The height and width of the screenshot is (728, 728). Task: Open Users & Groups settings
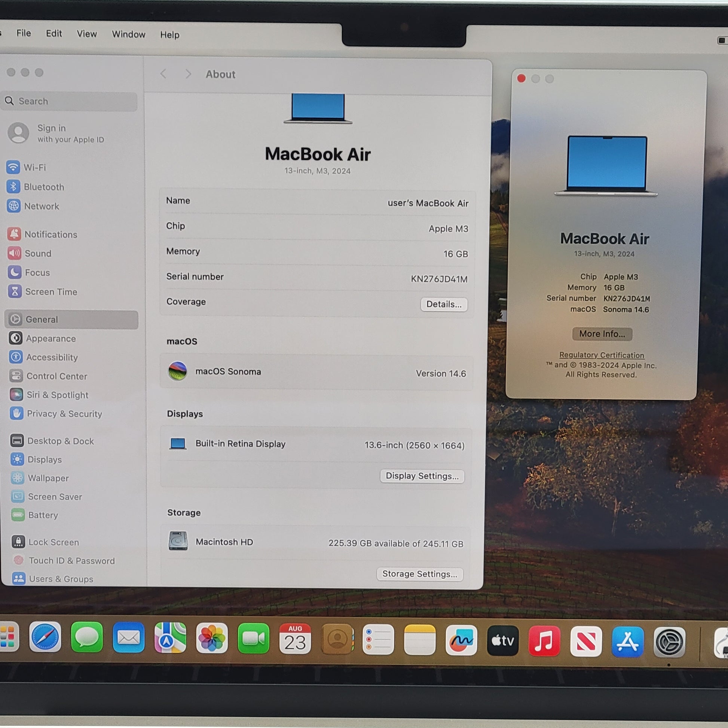(53, 579)
